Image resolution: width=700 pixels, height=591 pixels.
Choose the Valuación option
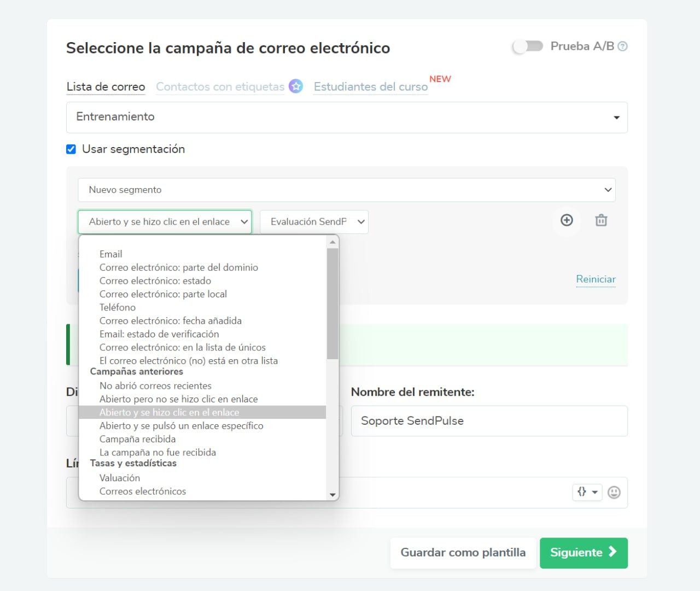202,478
